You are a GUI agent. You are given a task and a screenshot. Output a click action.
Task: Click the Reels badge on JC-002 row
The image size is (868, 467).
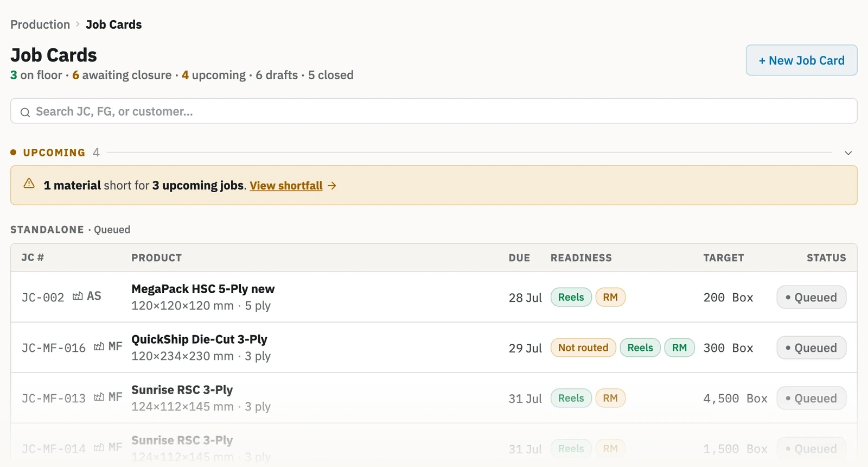pyautogui.click(x=571, y=297)
